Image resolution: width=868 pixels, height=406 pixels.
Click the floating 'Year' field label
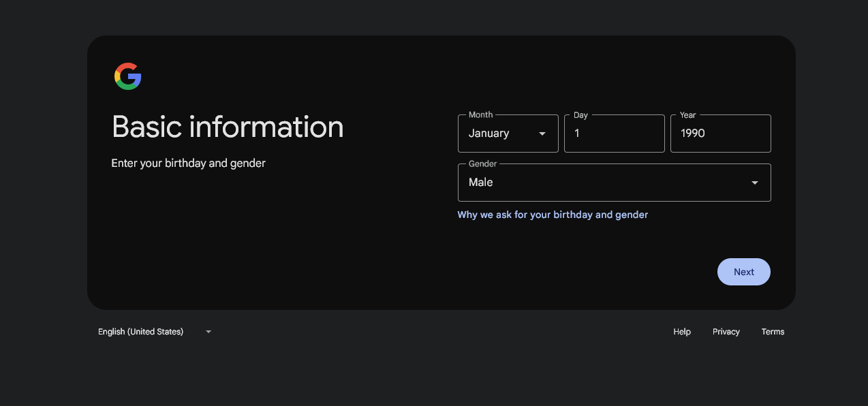coord(687,115)
